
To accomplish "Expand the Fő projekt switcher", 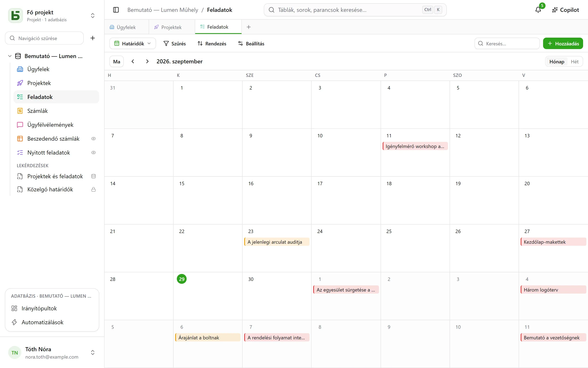I will [92, 16].
